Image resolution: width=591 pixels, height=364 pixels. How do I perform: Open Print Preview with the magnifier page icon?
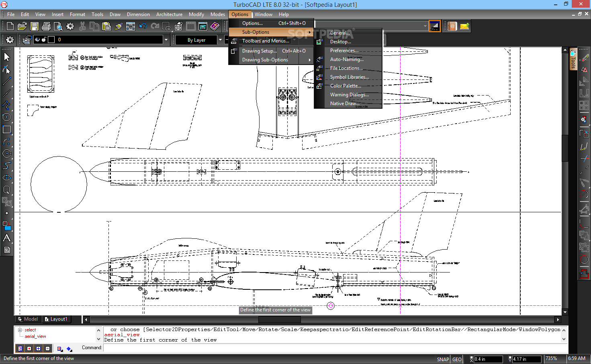58,26
